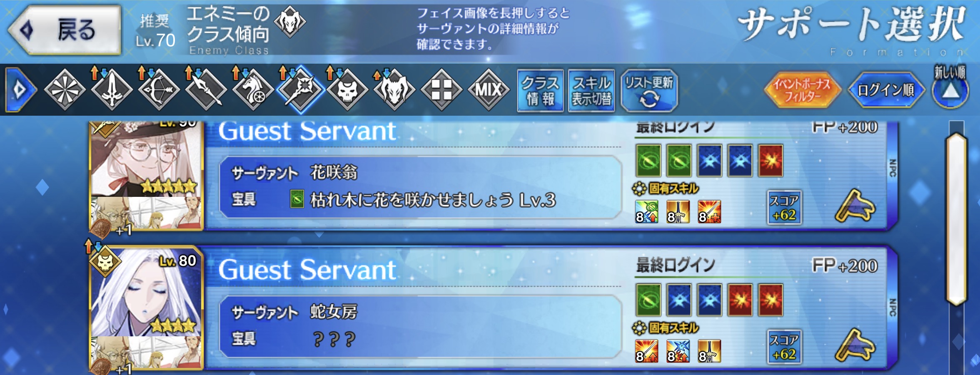Select 蛇女房 guest servant portrait
Viewport: 980px width, 375px height.
coord(146,293)
